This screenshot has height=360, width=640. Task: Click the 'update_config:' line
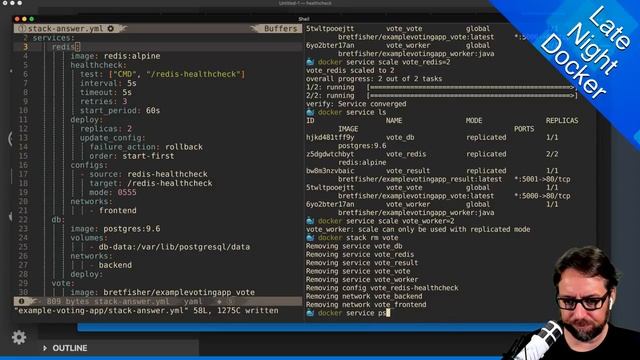(x=113, y=138)
